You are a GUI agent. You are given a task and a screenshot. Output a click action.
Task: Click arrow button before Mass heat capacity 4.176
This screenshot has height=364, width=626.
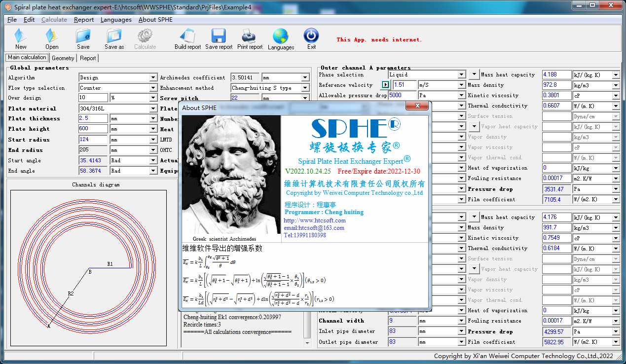coord(474,217)
